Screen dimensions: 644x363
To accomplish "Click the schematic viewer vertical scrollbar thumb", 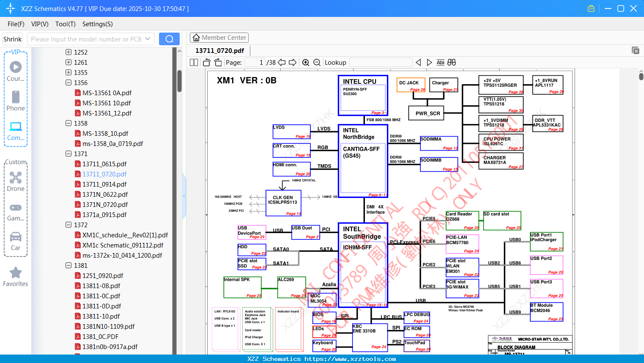I will click(x=641, y=76).
